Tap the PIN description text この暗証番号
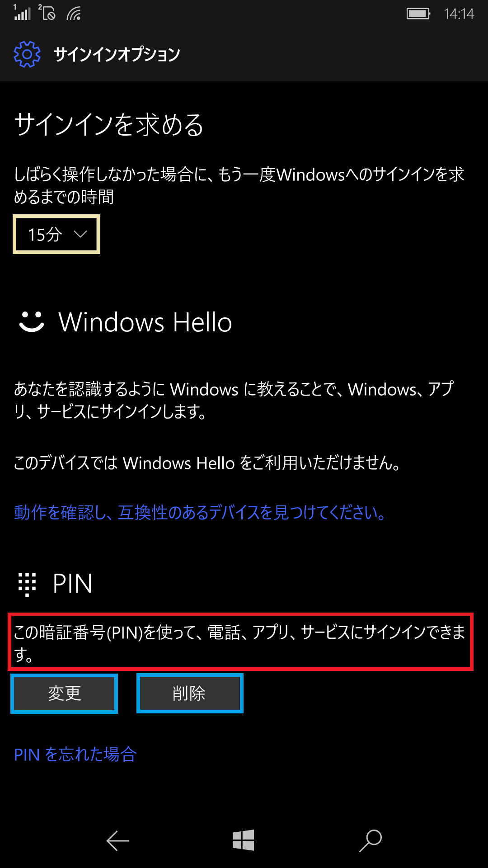Screen dimensions: 488x868 click(x=240, y=643)
